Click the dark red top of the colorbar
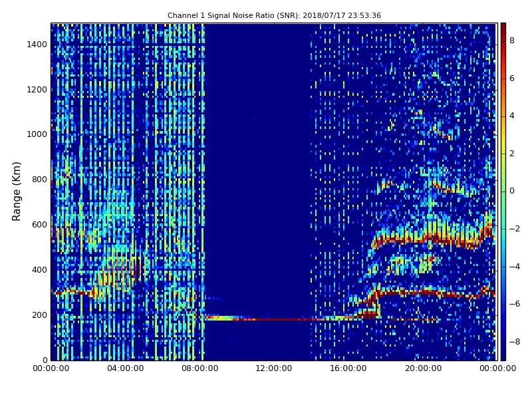This screenshot has height=399, width=532. (x=503, y=27)
